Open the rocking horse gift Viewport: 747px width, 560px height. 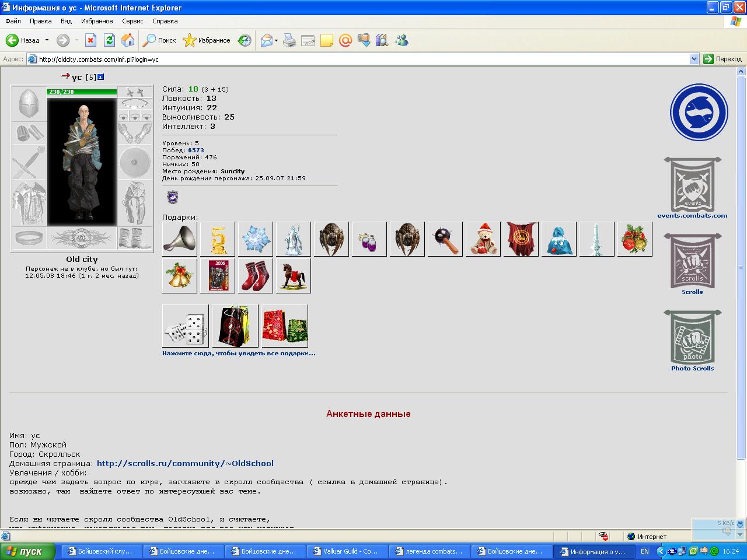tap(294, 275)
